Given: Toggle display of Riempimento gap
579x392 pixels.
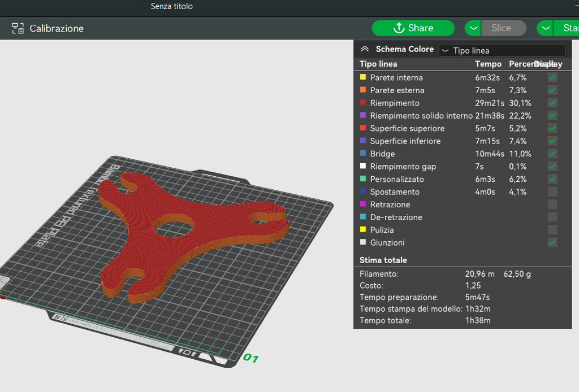Looking at the screenshot, I should click(552, 166).
